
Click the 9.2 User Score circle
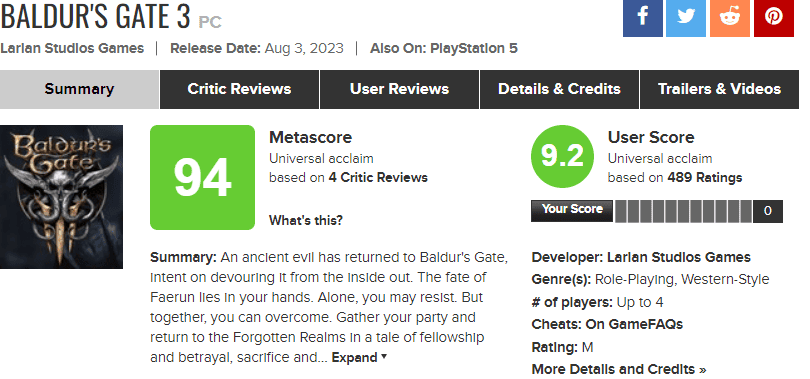[562, 156]
